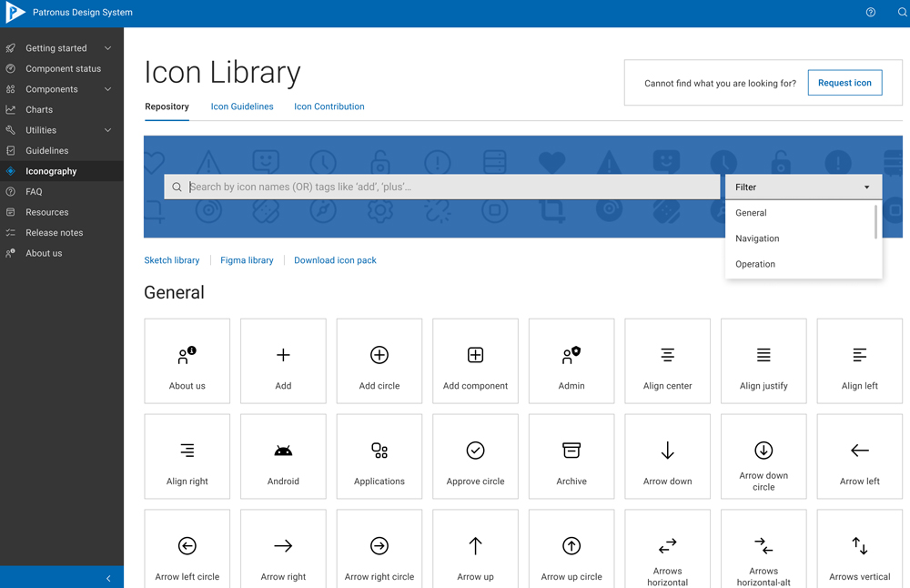The height and width of the screenshot is (588, 910).
Task: Collapse the sidebar with bottom chevron
Action: (x=108, y=578)
